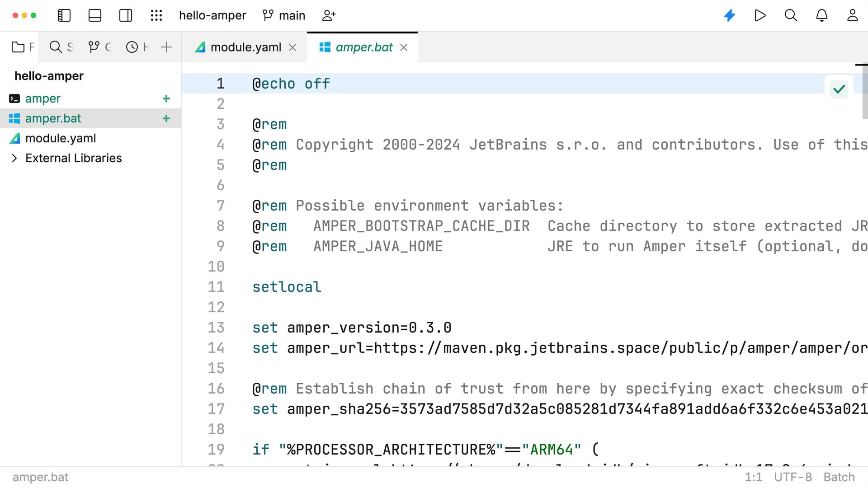
Task: Toggle the left sidebar panel
Action: tap(64, 15)
